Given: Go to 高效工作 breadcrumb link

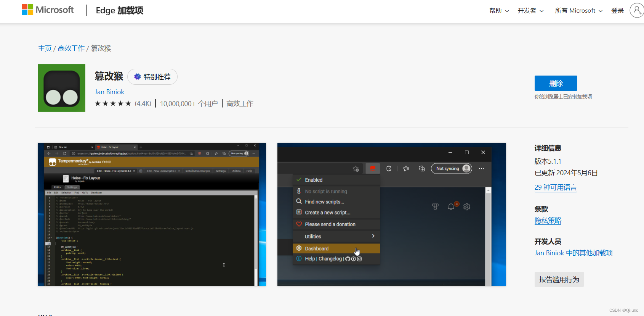Looking at the screenshot, I should (71, 48).
